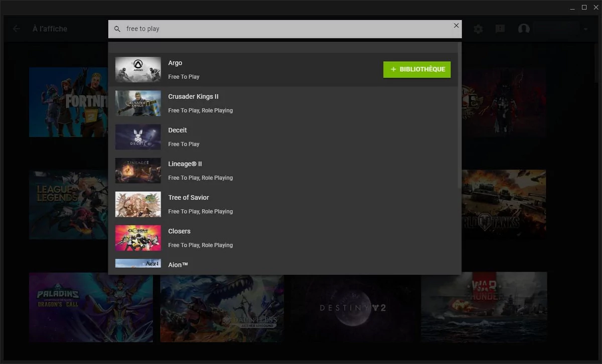This screenshot has height=364, width=602.
Task: Open the feedback notification icon
Action: 500,29
